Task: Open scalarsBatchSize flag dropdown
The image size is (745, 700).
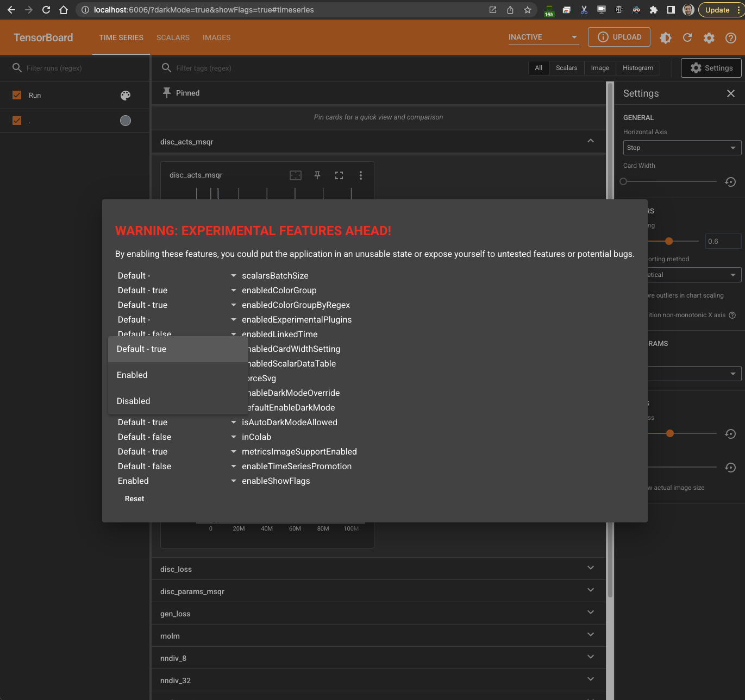Action: (177, 276)
